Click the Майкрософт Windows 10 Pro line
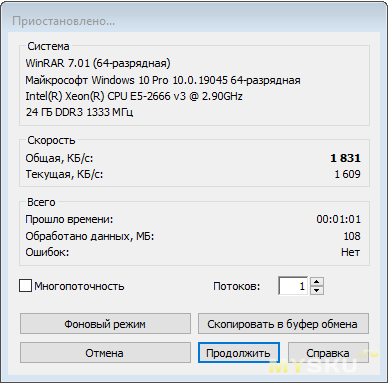388x383 pixels. tap(163, 80)
